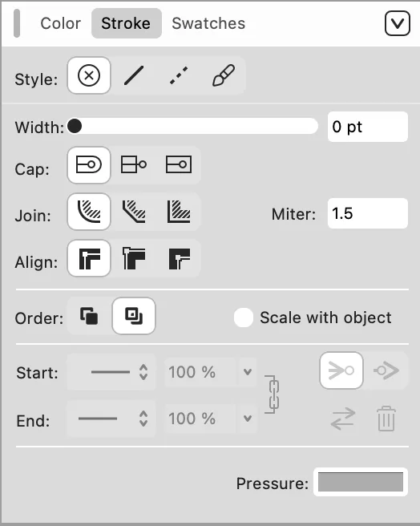
Task: Click the Width slider track
Action: point(192,126)
